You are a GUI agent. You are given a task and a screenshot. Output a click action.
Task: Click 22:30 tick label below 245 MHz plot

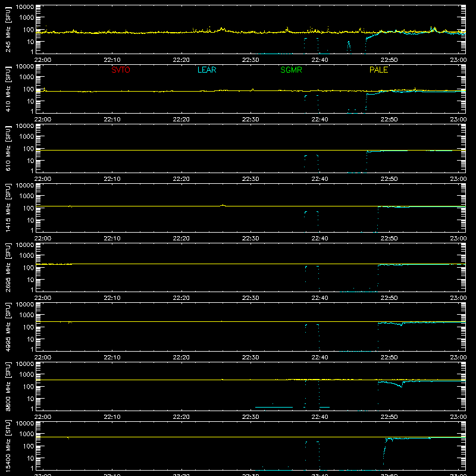coord(250,60)
